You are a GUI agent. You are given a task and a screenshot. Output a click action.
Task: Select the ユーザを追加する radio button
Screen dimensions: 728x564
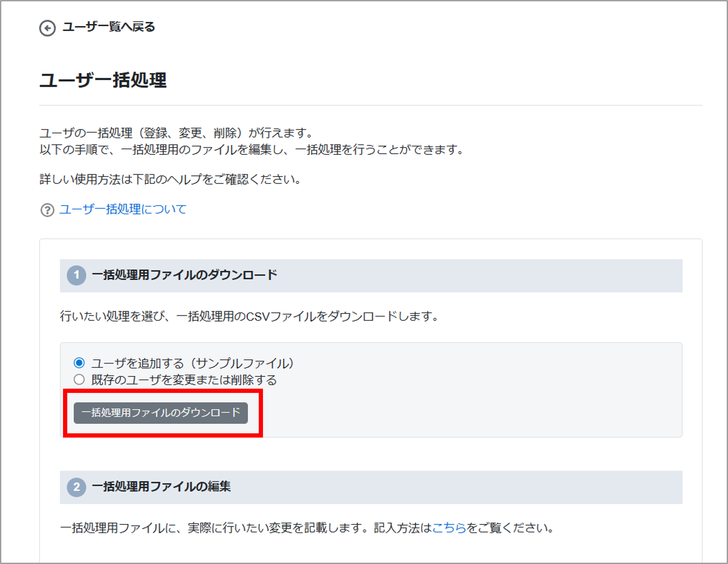[79, 362]
